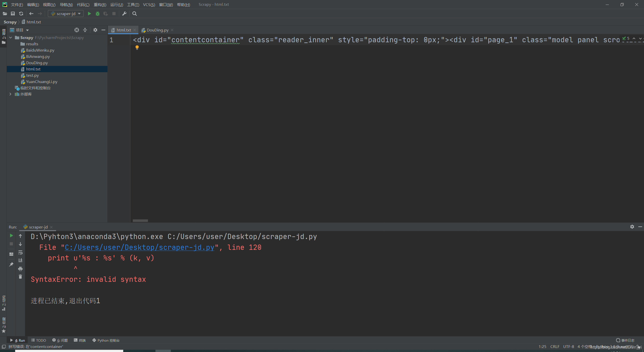Click the UTF-8 encoding selector
Viewport: 644px width, 352px height.
(569, 346)
